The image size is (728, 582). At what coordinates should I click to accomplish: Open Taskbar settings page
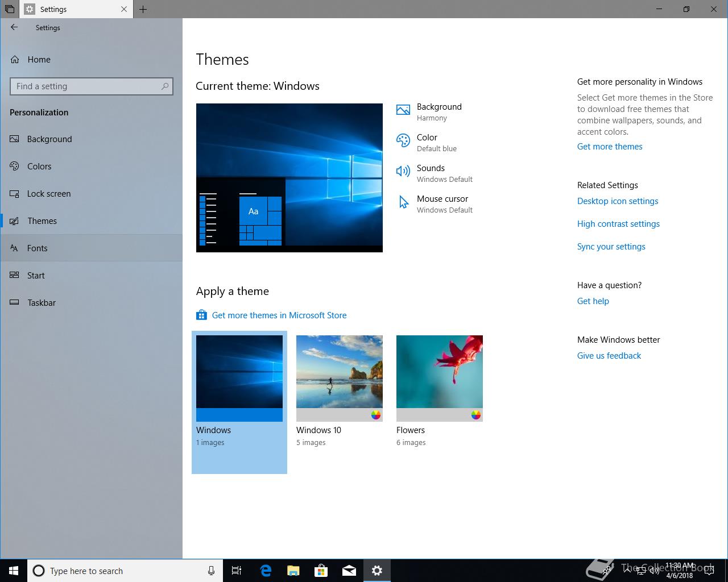(91, 303)
